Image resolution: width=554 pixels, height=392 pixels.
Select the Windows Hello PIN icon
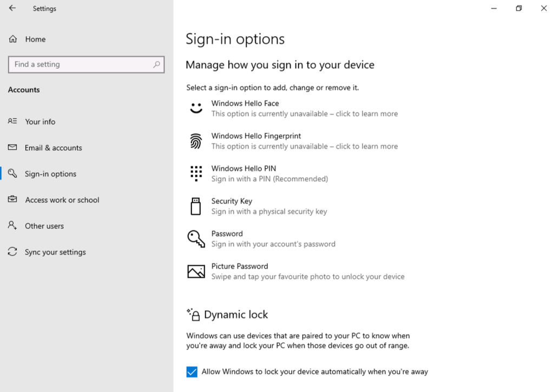point(195,173)
